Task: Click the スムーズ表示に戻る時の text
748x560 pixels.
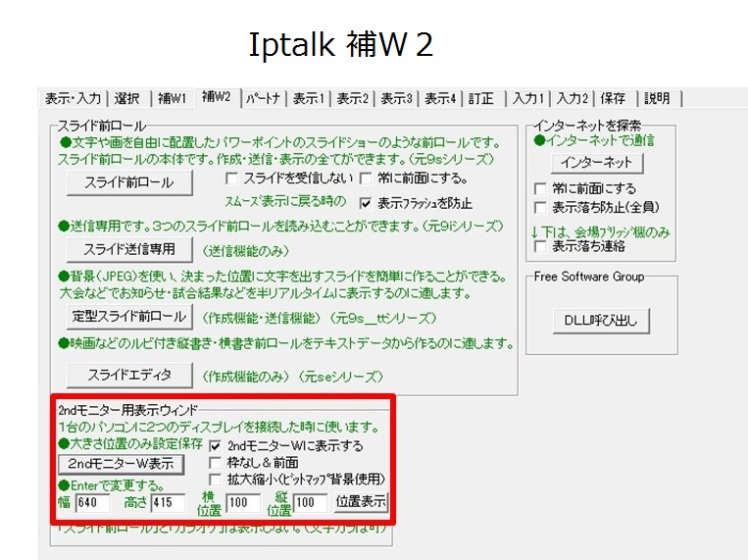Action: pos(285,201)
